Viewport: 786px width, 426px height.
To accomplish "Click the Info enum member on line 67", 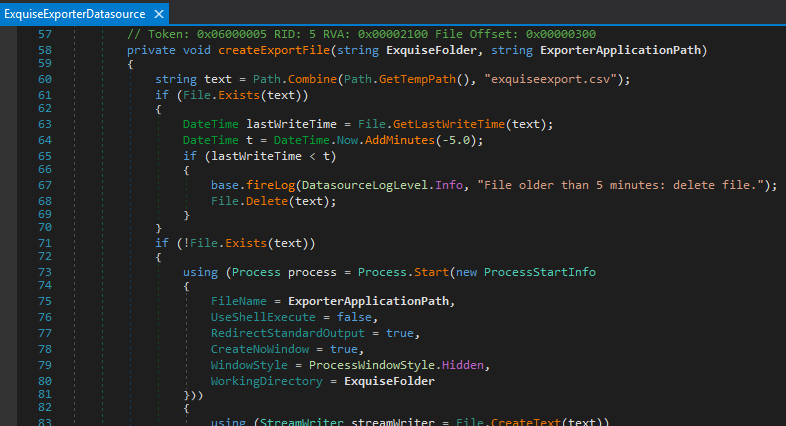I will (x=449, y=185).
